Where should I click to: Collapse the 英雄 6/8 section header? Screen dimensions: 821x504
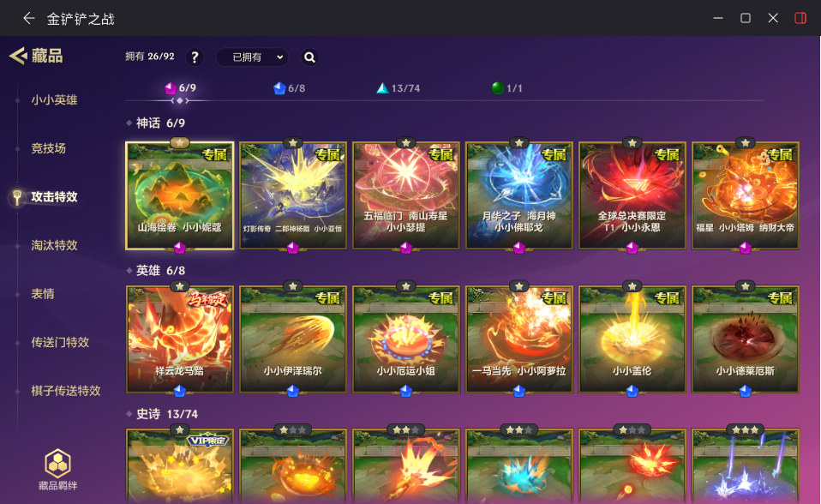(156, 270)
